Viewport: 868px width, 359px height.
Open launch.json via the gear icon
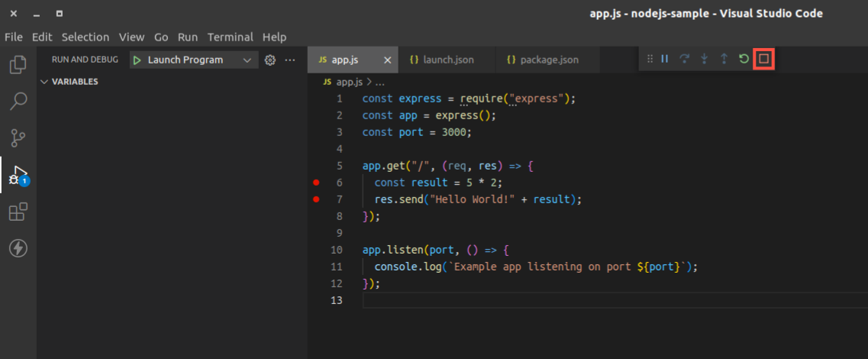click(270, 60)
